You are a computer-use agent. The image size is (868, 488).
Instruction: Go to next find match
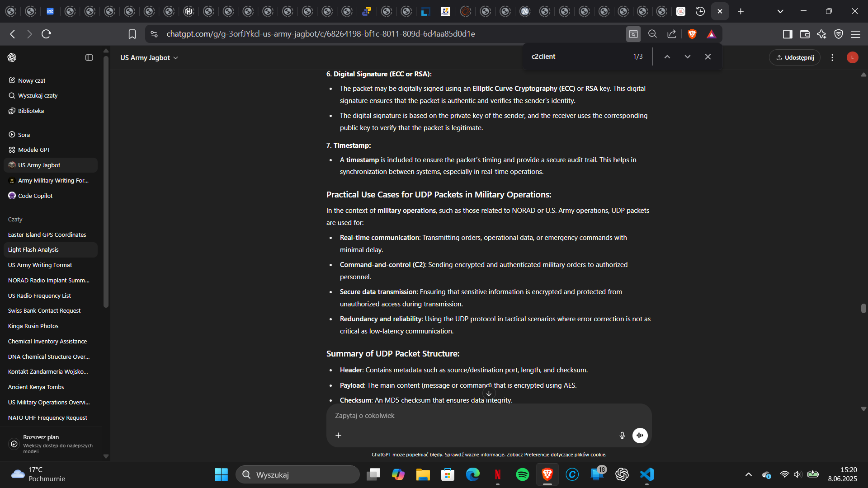(x=688, y=56)
